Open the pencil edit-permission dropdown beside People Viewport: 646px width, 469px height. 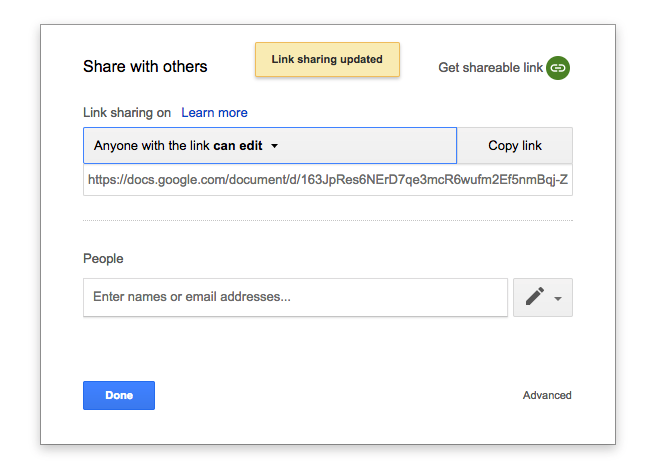[543, 298]
